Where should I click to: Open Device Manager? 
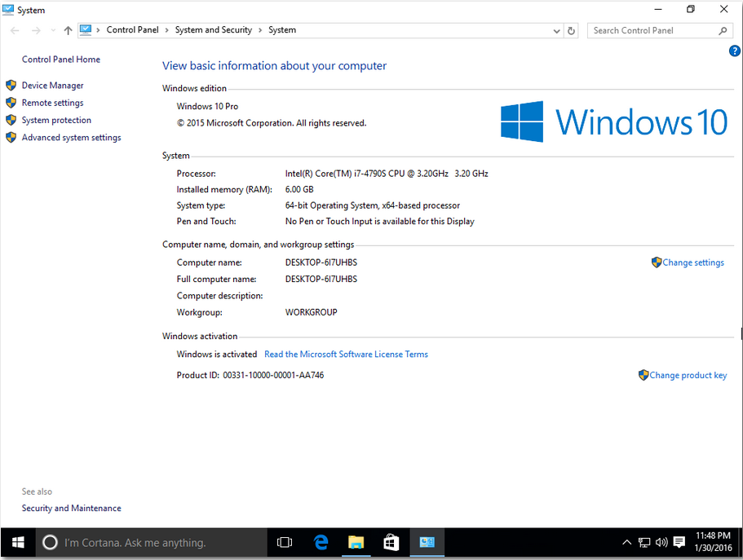(x=52, y=86)
